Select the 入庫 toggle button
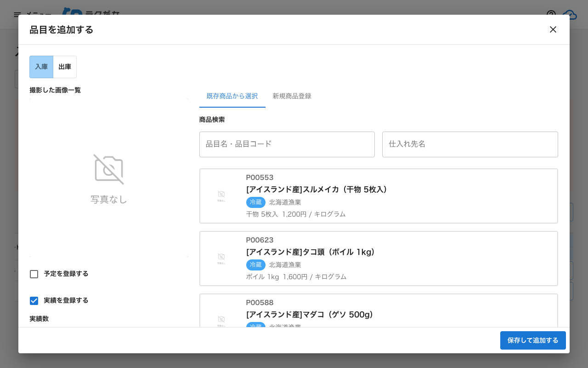The height and width of the screenshot is (368, 588). pos(41,67)
